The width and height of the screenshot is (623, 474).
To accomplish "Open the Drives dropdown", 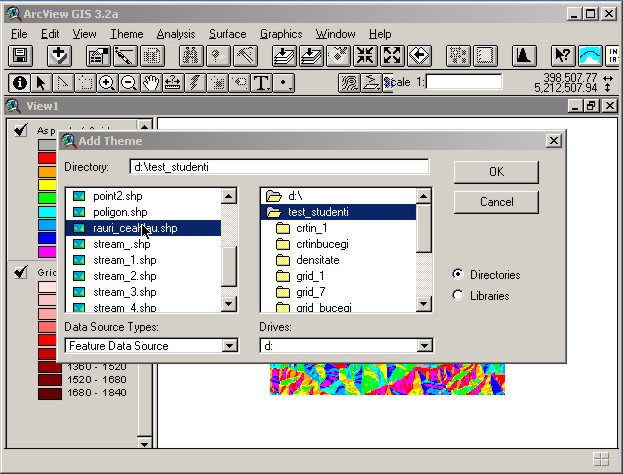I will (424, 346).
